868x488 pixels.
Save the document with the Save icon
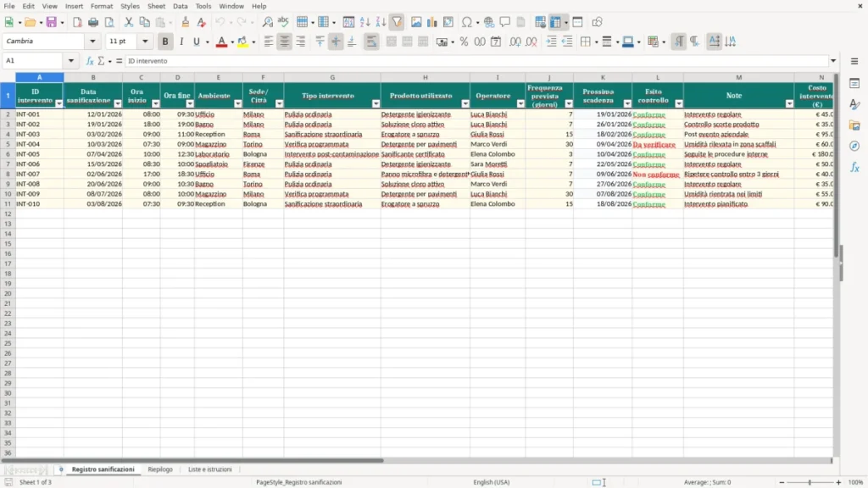point(52,22)
